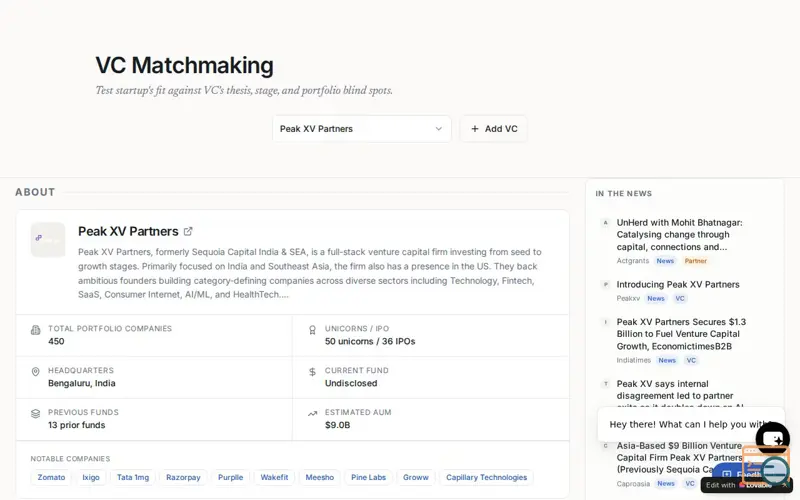Image resolution: width=800 pixels, height=500 pixels.
Task: Open the AI chat assistant bubble icon
Action: point(772,439)
